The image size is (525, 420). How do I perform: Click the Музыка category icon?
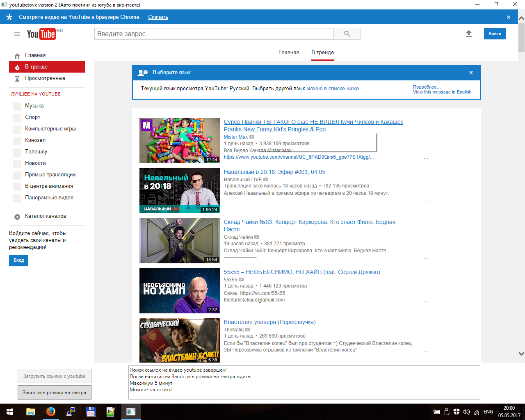pos(17,106)
